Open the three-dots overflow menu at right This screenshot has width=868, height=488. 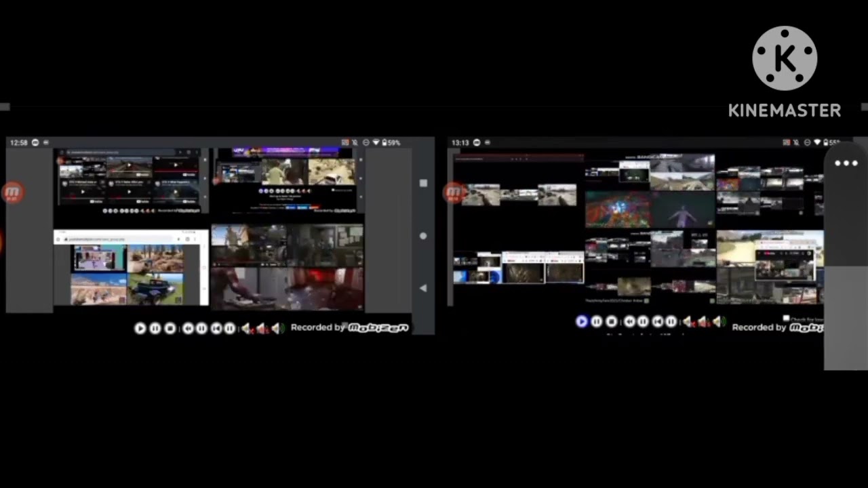846,163
